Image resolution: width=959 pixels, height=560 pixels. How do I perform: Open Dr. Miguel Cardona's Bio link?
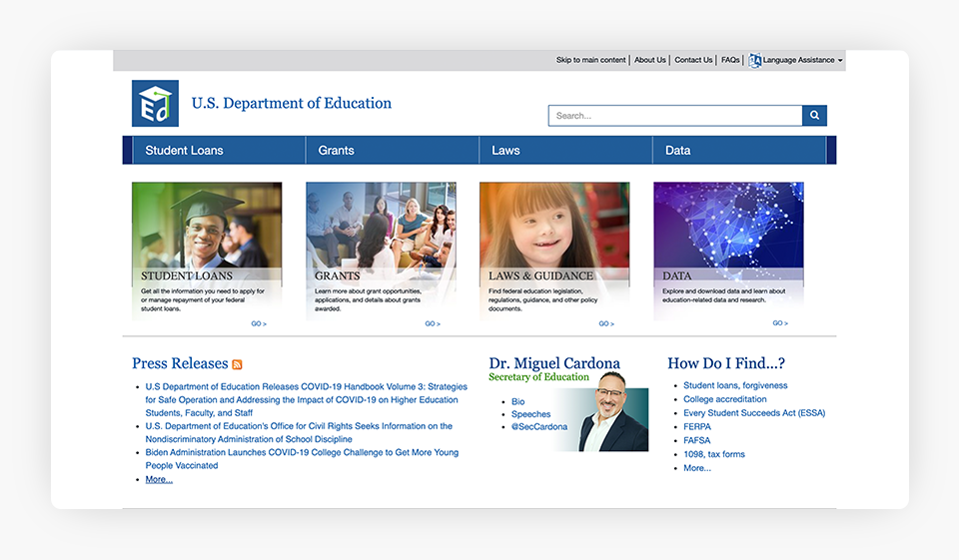coord(517,401)
